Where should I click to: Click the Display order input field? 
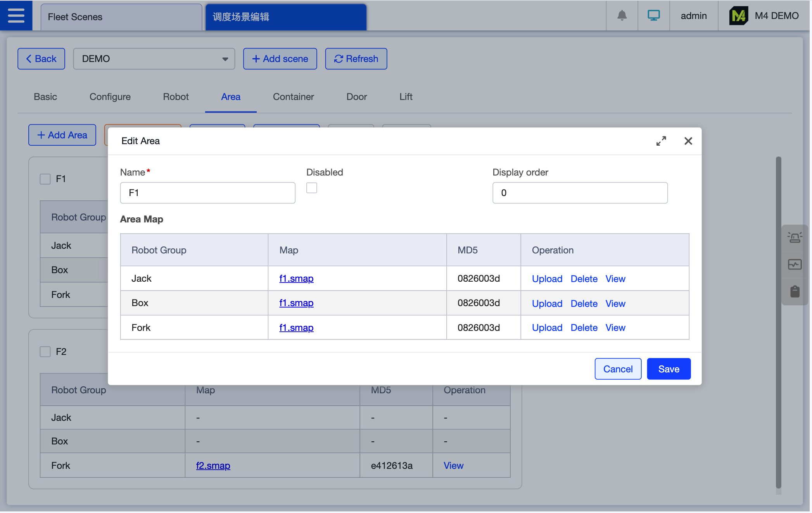click(x=580, y=193)
